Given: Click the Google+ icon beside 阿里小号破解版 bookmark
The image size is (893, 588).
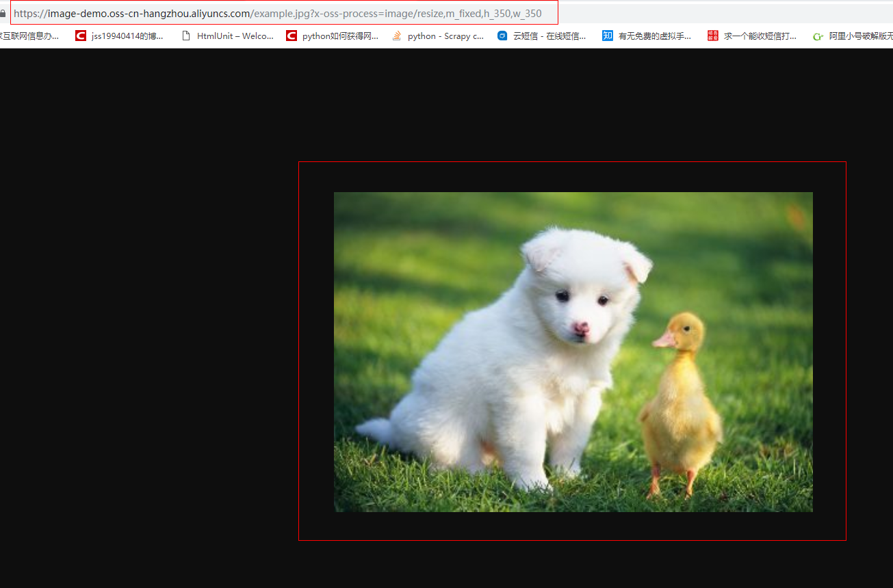Looking at the screenshot, I should click(x=818, y=36).
